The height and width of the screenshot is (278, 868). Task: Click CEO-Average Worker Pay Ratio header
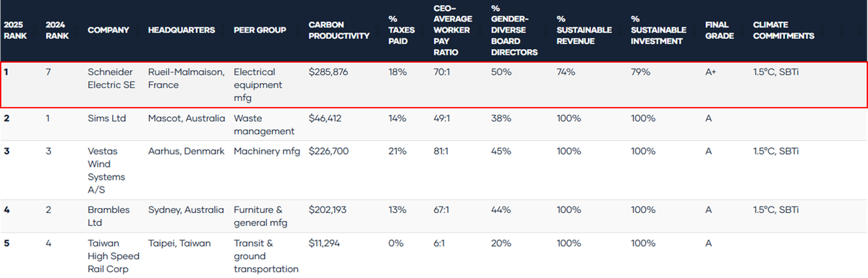tap(451, 30)
